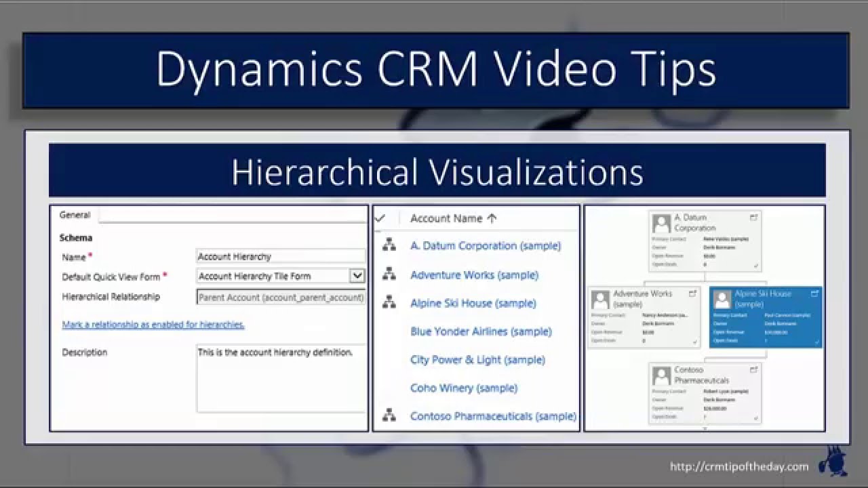Open pop-out icon on Adventure Works tile

[692, 293]
